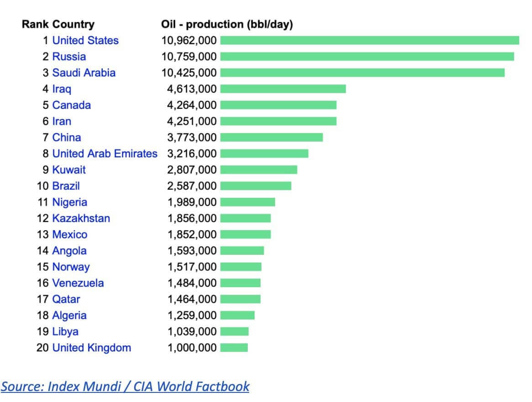Click the Canada country link
The height and width of the screenshot is (402, 532).
pos(72,105)
